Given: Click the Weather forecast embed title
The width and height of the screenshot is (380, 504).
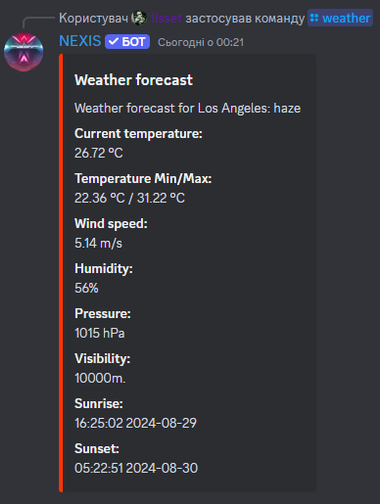Looking at the screenshot, I should [x=133, y=80].
